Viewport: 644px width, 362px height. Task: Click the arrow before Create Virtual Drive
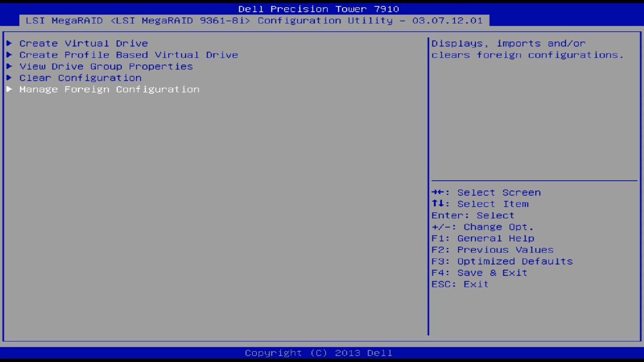click(10, 43)
